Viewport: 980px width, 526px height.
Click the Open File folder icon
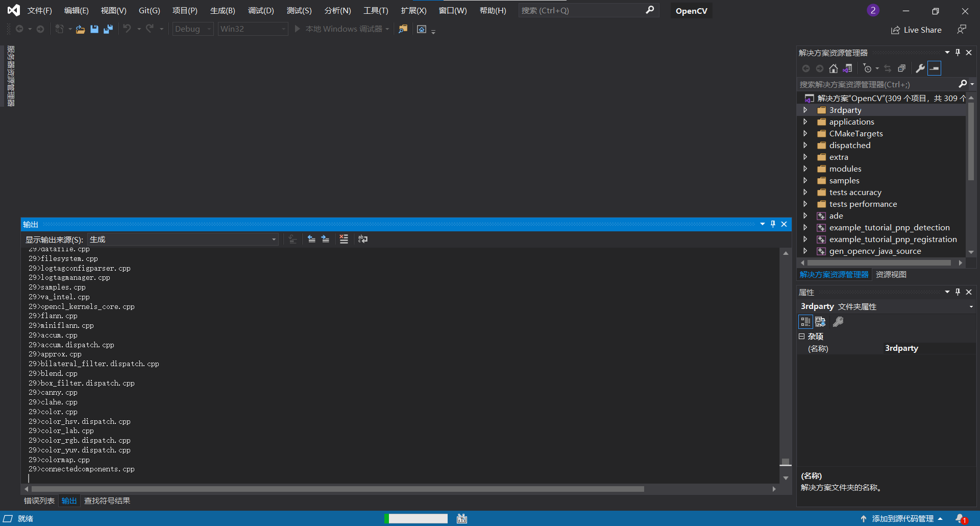(x=80, y=29)
